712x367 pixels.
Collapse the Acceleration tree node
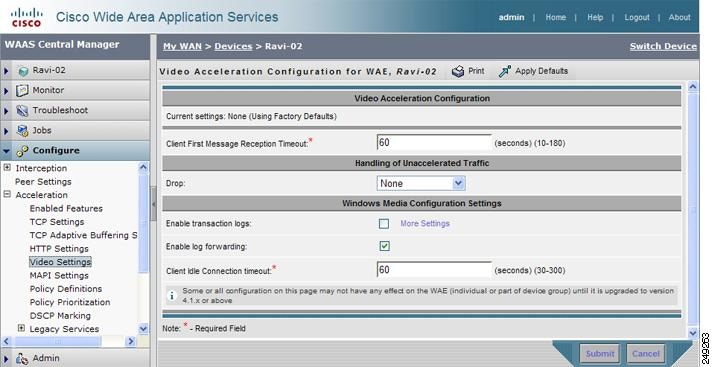(7, 194)
